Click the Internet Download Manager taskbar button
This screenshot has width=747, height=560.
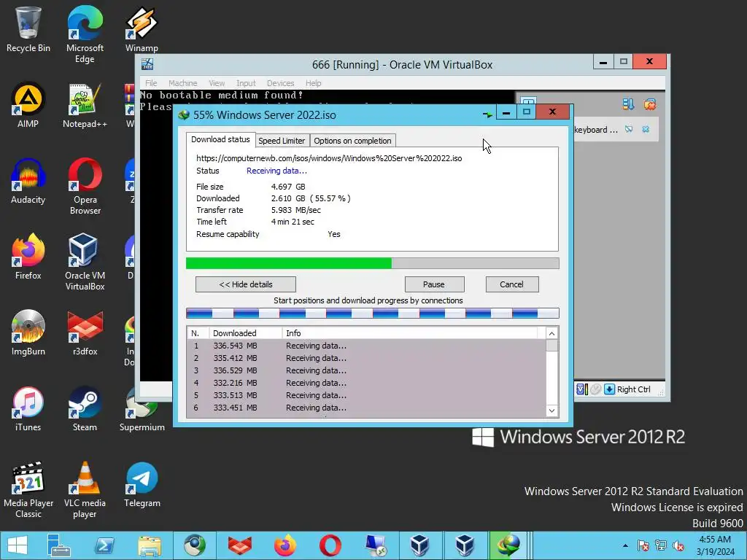coord(508,545)
